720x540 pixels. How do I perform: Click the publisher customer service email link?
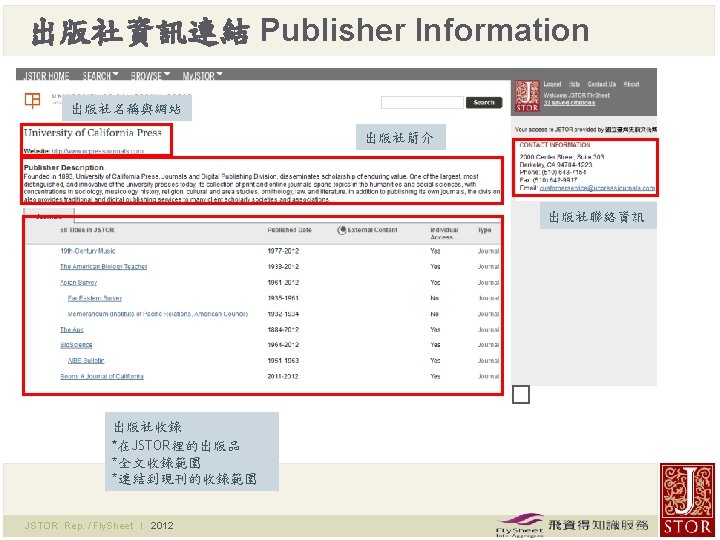tap(597, 188)
